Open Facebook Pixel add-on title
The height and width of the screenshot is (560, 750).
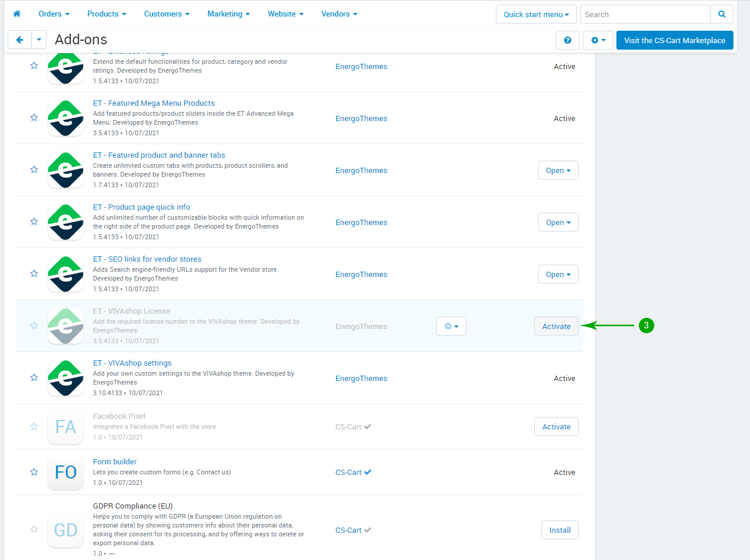[119, 416]
